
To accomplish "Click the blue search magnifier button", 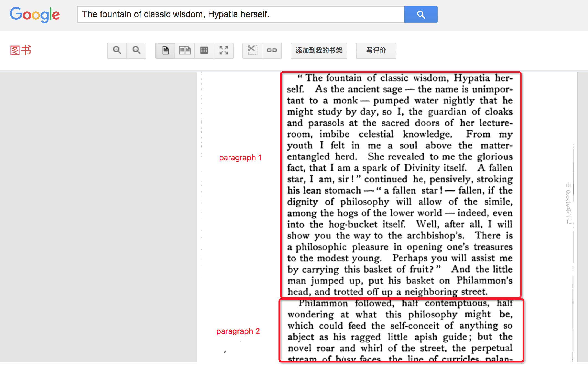I will coord(421,14).
